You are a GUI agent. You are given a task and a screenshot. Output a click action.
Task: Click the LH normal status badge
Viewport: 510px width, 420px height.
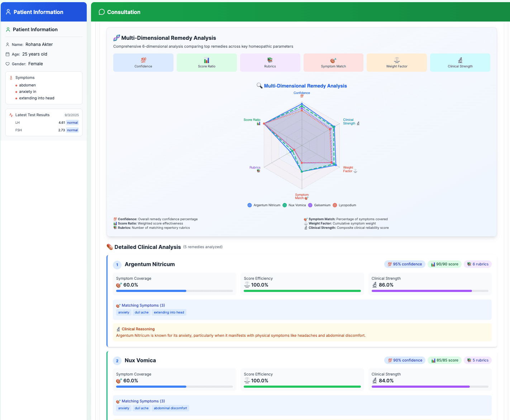72,123
